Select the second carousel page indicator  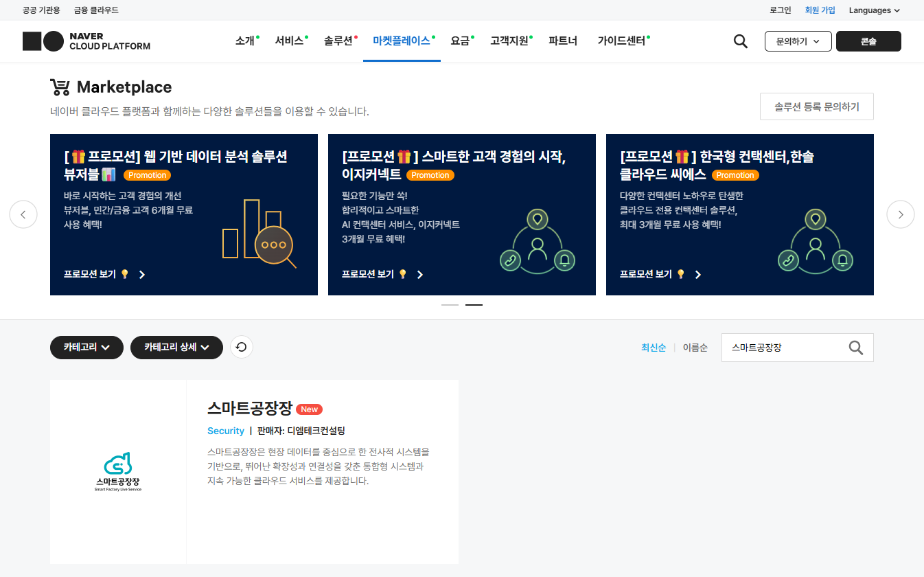474,304
